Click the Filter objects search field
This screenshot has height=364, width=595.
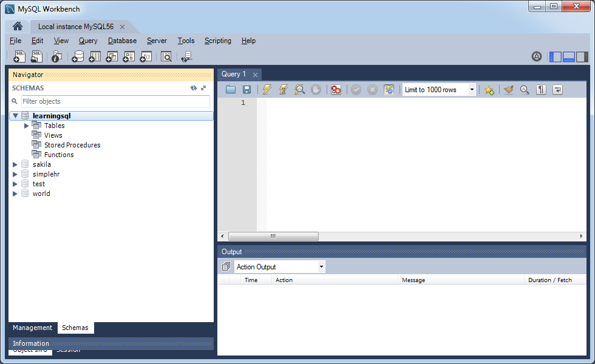pyautogui.click(x=115, y=101)
